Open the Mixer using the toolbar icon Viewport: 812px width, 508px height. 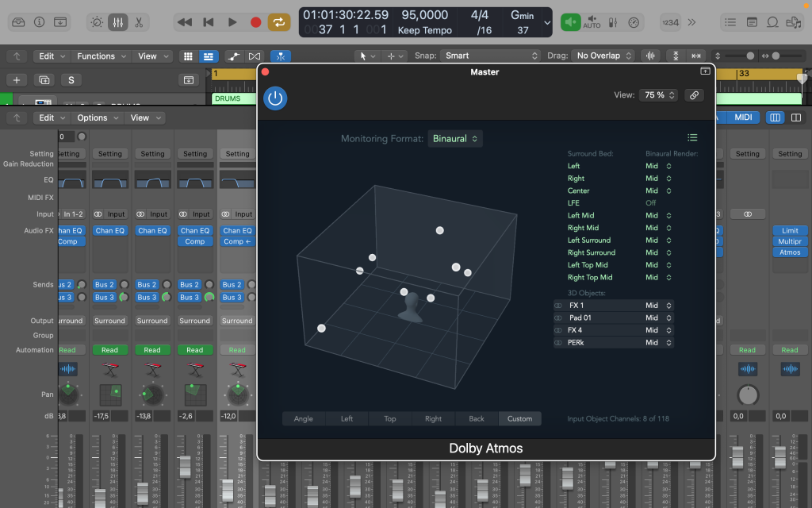coord(117,22)
